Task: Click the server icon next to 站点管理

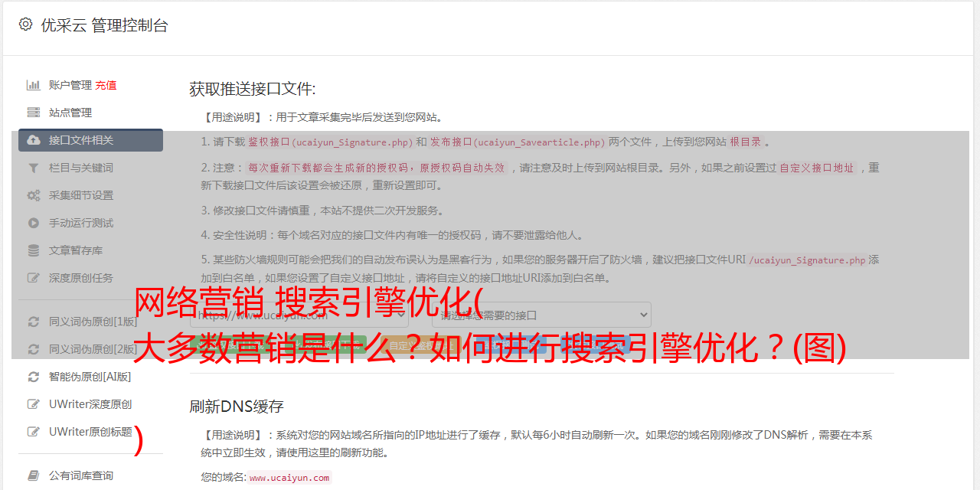Action: pos(34,113)
